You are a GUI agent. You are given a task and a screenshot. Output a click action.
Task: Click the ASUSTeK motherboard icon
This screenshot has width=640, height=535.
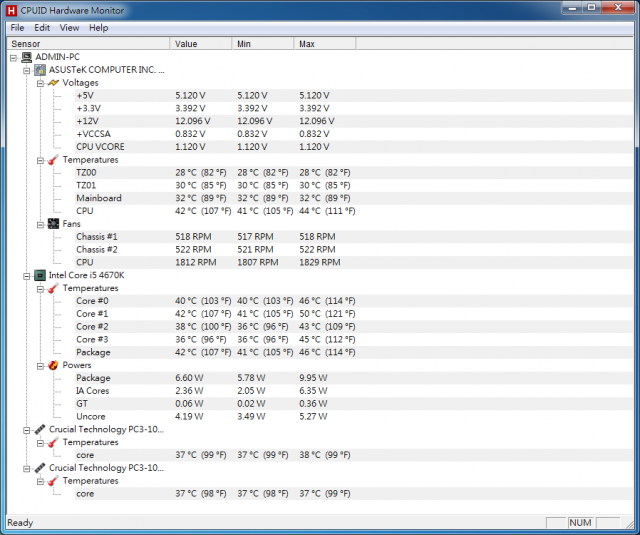point(40,70)
